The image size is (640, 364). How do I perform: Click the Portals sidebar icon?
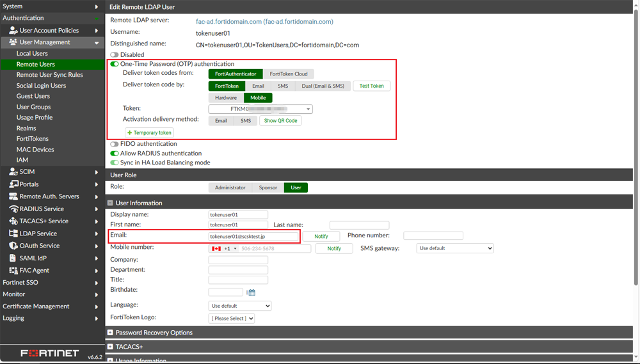point(13,184)
